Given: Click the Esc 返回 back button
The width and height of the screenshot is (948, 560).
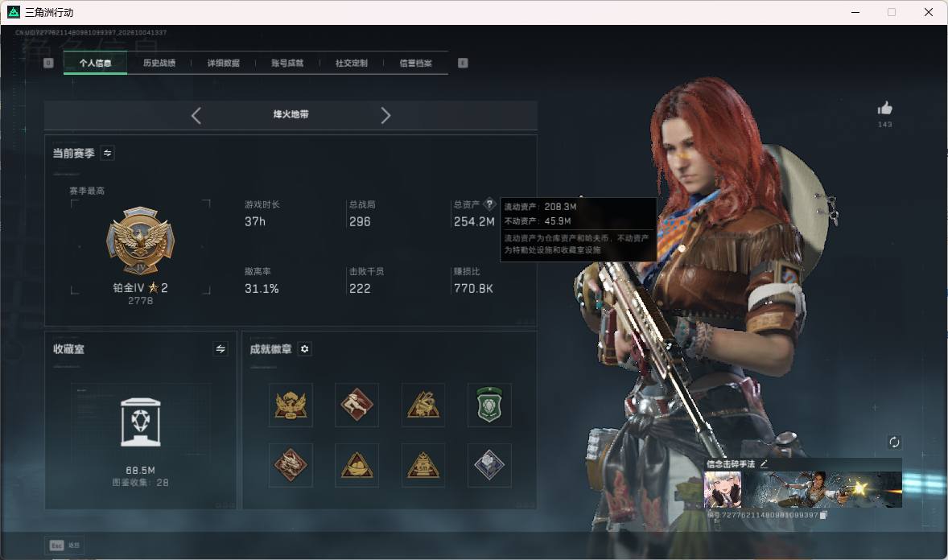Looking at the screenshot, I should (64, 546).
